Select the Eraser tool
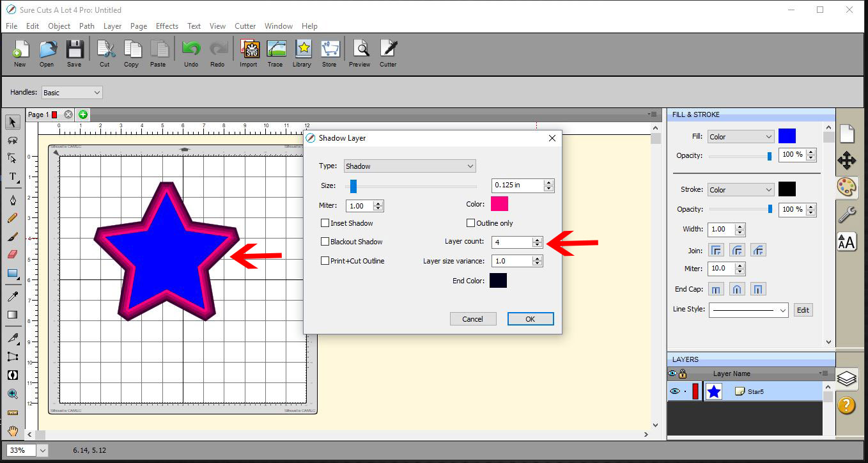 (x=13, y=255)
